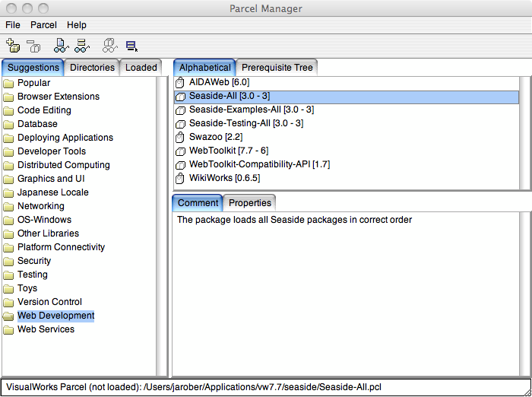Click the Seaside-All parcel icon

coord(180,97)
